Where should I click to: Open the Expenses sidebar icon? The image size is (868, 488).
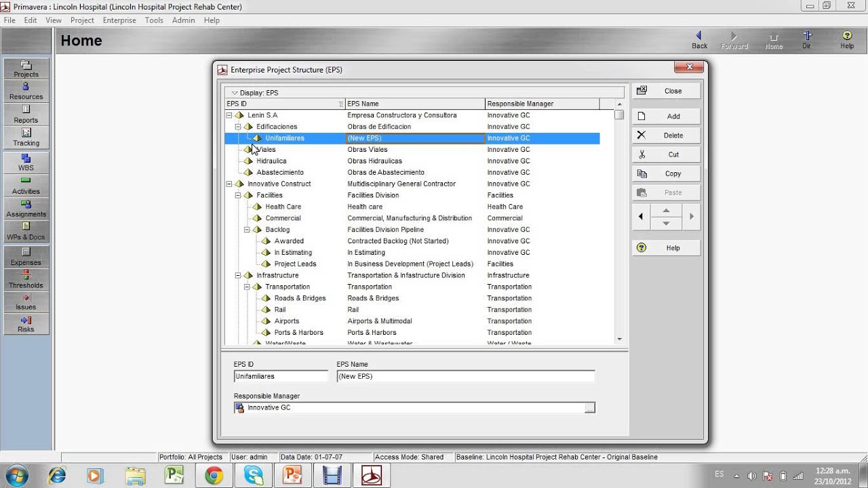point(26,257)
